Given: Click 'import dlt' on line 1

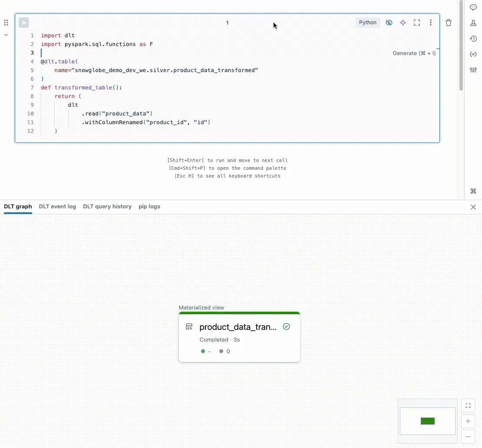Looking at the screenshot, I should coord(58,36).
